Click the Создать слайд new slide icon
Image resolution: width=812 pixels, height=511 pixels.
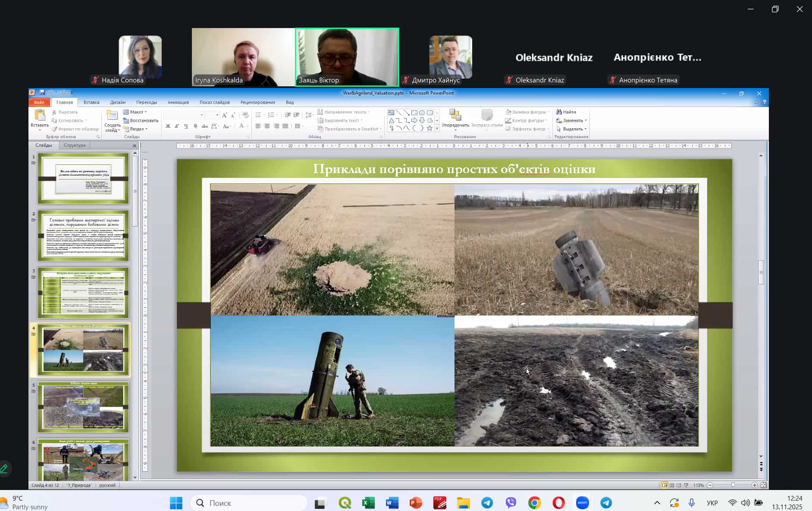[x=112, y=116]
